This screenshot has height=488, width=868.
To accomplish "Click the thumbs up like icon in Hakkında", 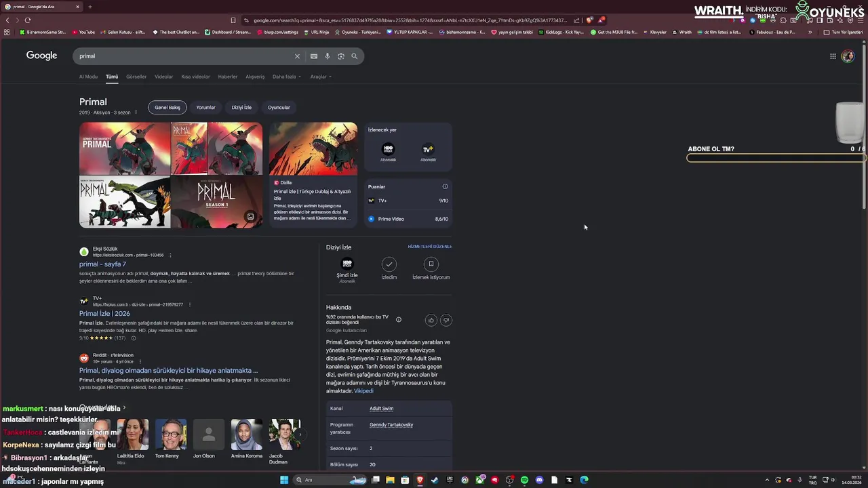I will (x=431, y=320).
